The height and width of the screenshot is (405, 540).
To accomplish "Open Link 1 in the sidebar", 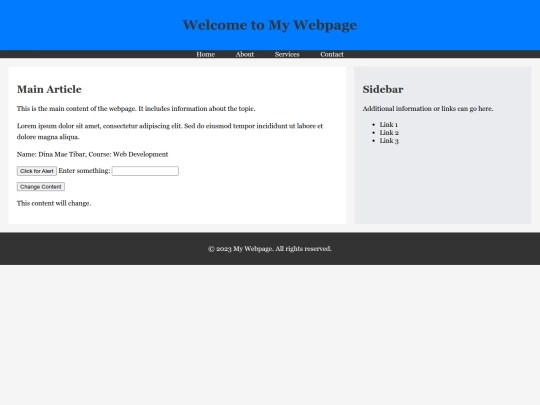I will pos(388,124).
